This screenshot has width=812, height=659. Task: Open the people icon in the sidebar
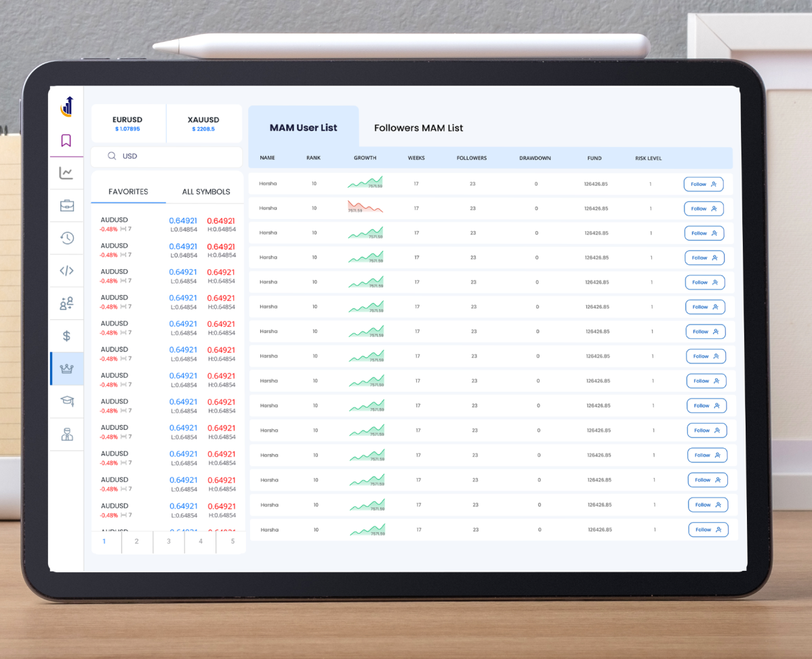(x=67, y=303)
